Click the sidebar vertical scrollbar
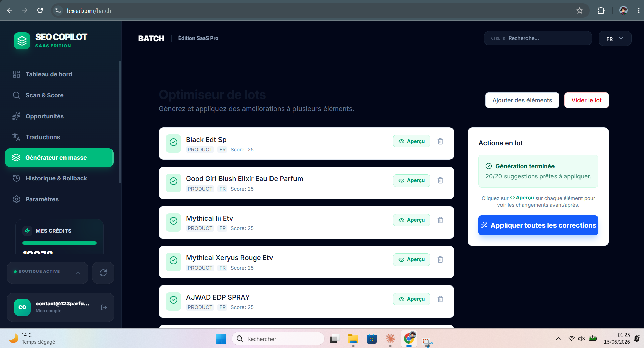The width and height of the screenshot is (644, 348). (120, 122)
